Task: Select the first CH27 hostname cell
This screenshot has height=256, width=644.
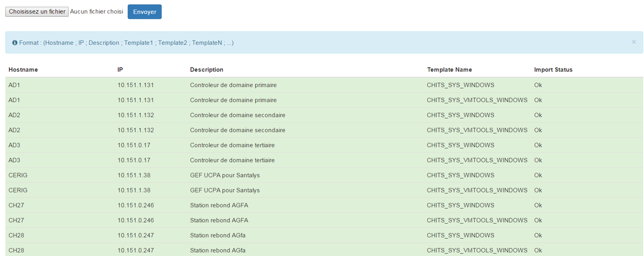Action: (16, 205)
